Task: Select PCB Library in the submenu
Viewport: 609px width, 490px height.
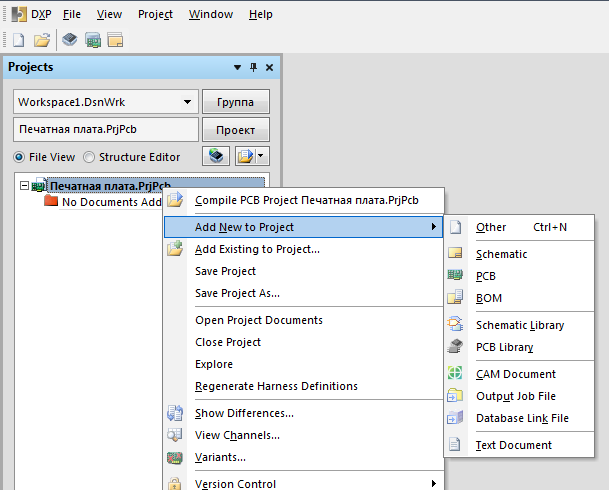Action: click(519, 347)
